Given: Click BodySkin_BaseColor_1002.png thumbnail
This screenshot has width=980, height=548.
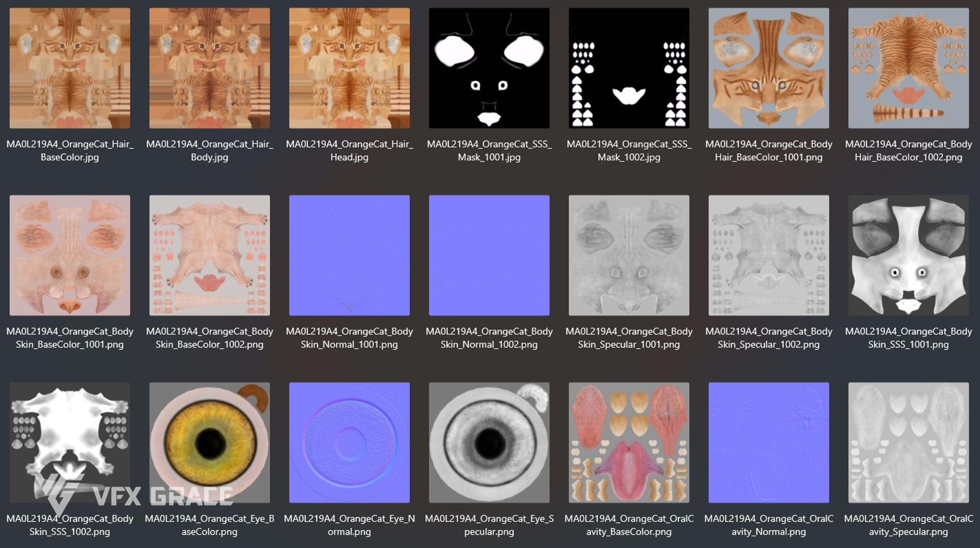Looking at the screenshot, I should point(210,255).
